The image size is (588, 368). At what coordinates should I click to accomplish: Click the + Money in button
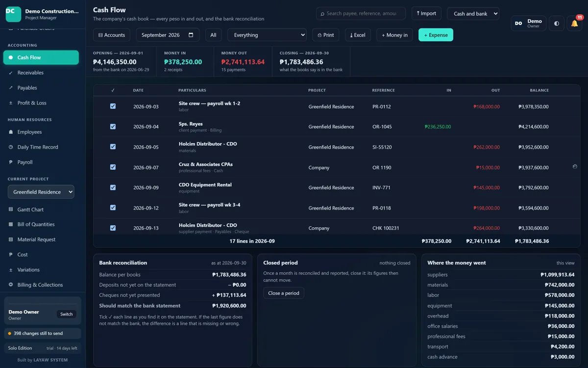point(394,35)
